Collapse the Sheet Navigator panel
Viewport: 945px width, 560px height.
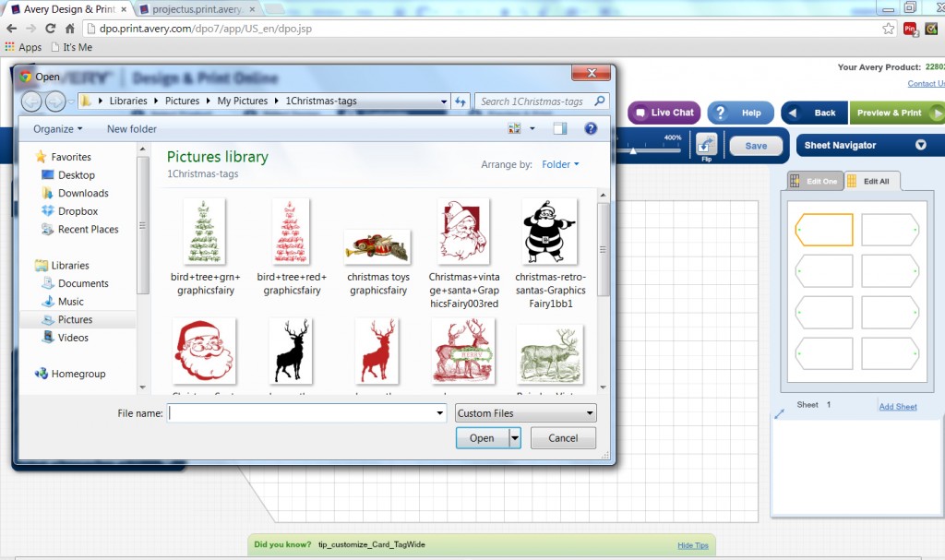(x=920, y=145)
